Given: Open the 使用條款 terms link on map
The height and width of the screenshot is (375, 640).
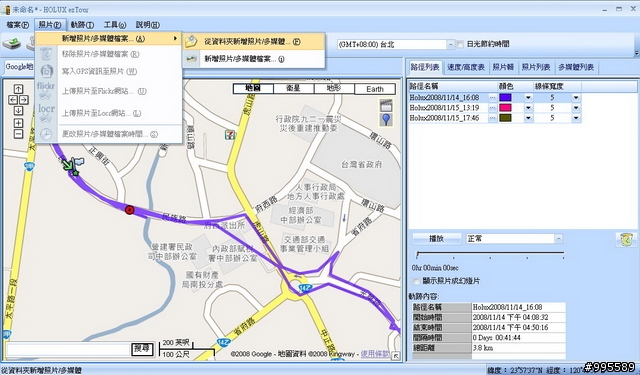Looking at the screenshot, I should pyautogui.click(x=374, y=354).
